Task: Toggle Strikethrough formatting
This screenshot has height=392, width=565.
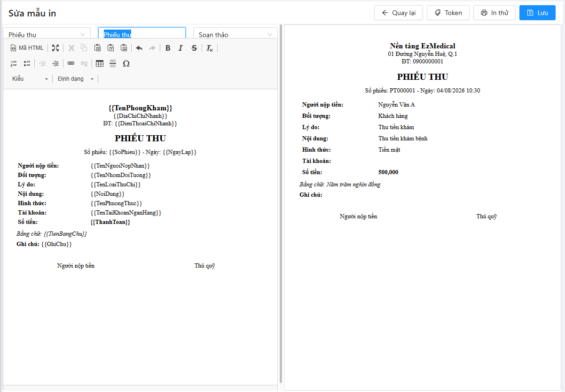Action: pos(194,48)
